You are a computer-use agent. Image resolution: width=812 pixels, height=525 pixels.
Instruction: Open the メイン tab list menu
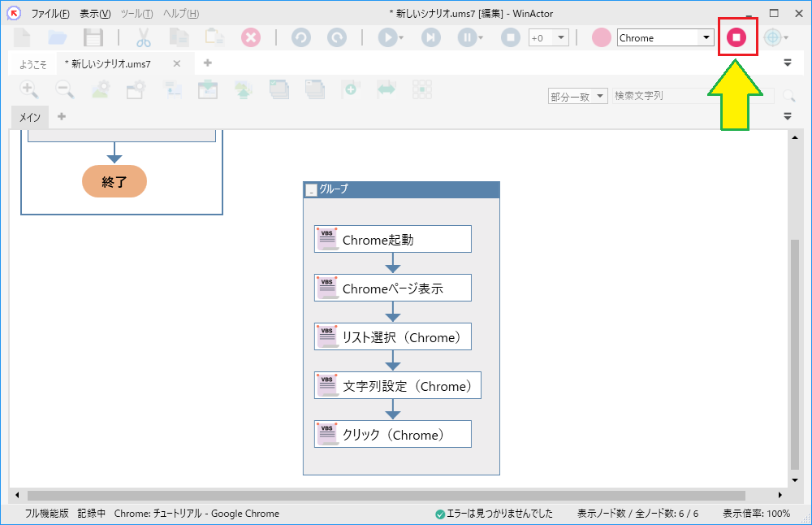tap(788, 116)
